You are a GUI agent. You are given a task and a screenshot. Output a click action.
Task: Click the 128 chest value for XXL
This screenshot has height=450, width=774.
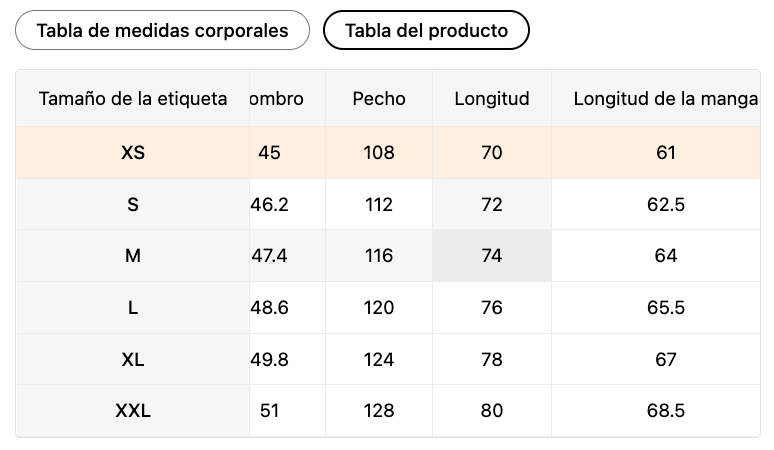379,411
